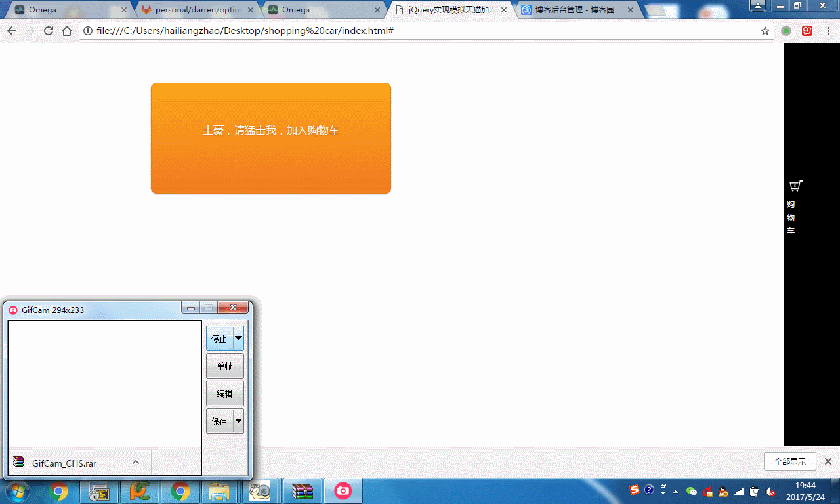Click the muted volume tray icon
The image size is (840, 504).
coord(770,491)
